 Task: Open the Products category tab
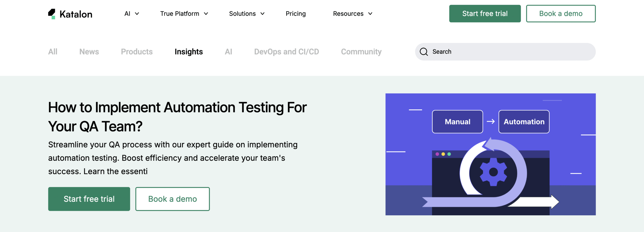tap(137, 52)
